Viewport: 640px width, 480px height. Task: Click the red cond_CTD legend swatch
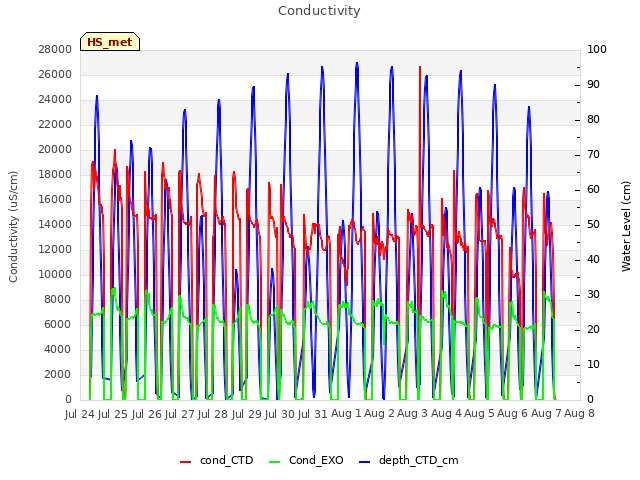pyautogui.click(x=185, y=462)
